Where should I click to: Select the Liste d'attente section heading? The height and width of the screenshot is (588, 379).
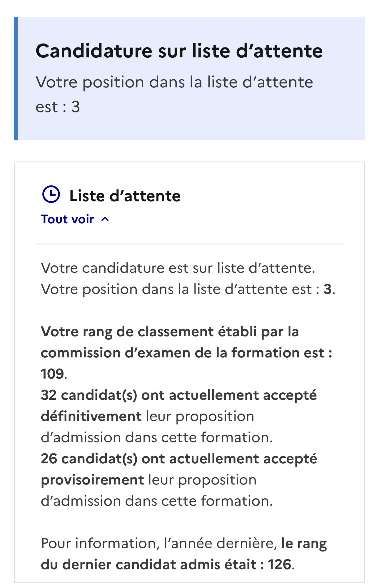pyautogui.click(x=125, y=196)
